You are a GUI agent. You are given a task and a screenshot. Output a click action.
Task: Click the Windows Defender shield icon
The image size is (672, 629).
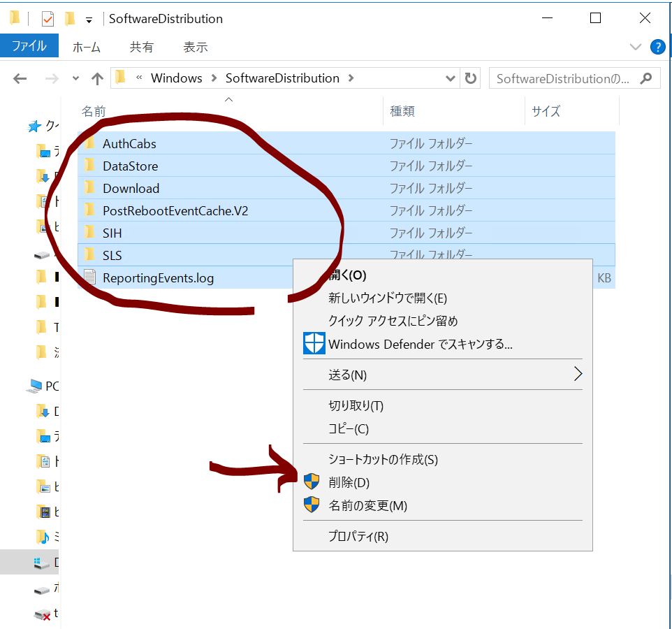pyautogui.click(x=314, y=344)
